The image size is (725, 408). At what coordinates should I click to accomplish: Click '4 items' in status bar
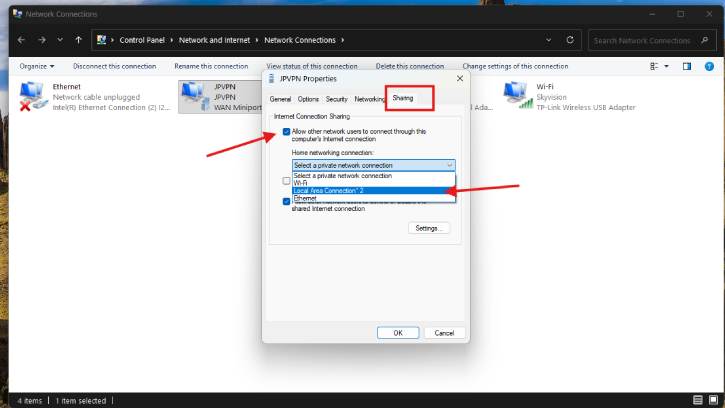(30, 401)
